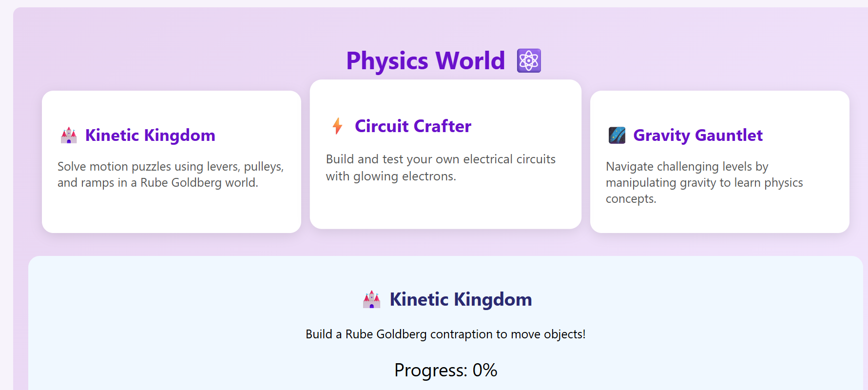Click the castle icon in the lower game panel
The image size is (868, 390).
click(372, 299)
